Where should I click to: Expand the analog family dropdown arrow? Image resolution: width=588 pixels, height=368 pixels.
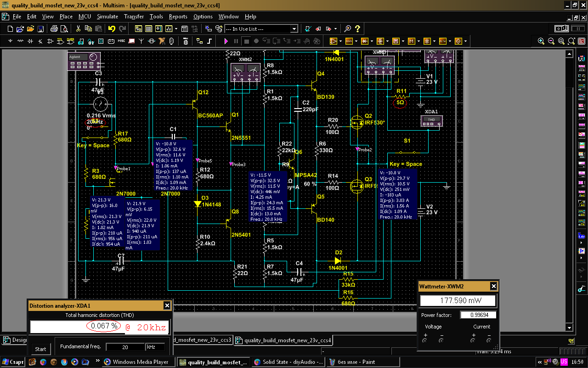click(341, 41)
